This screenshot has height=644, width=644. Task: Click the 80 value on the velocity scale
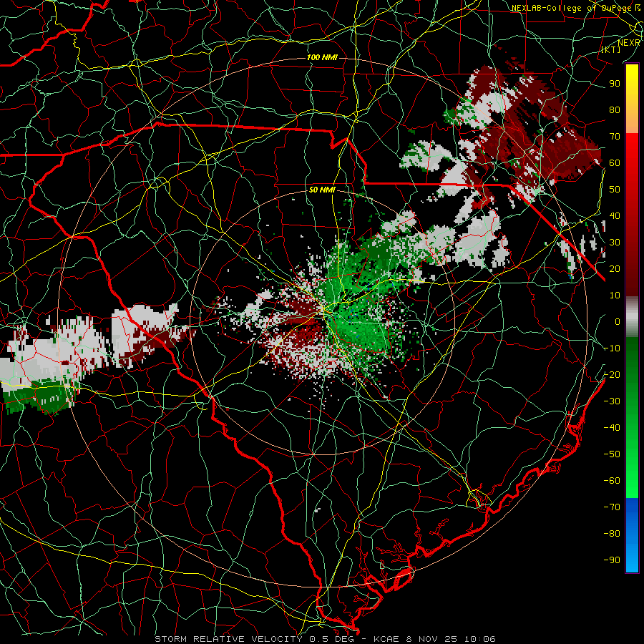click(615, 110)
